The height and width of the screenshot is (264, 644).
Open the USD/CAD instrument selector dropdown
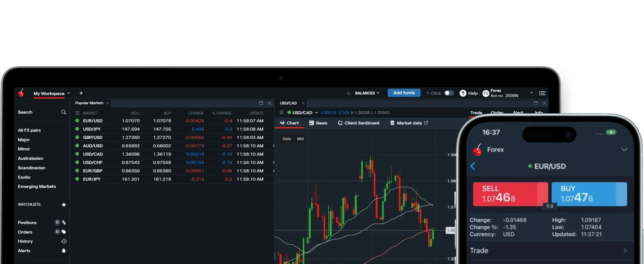coord(316,113)
